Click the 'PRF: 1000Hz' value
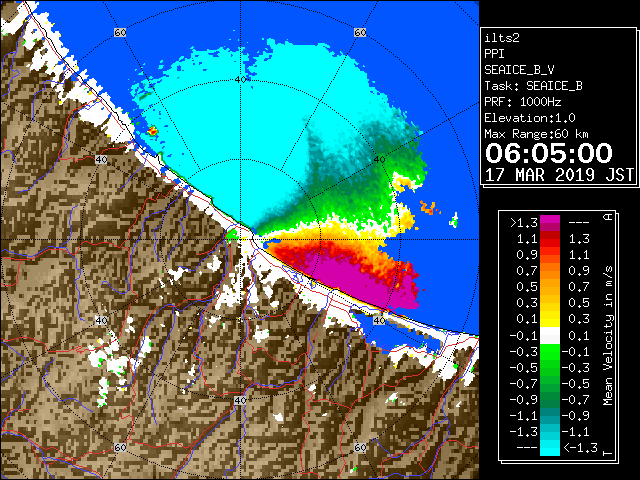This screenshot has height=480, width=640. [522, 102]
